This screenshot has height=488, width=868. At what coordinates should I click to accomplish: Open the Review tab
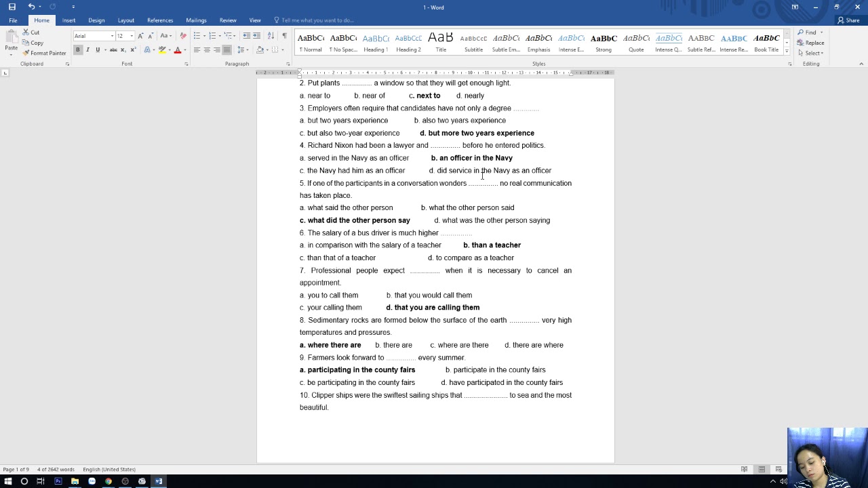pos(228,20)
